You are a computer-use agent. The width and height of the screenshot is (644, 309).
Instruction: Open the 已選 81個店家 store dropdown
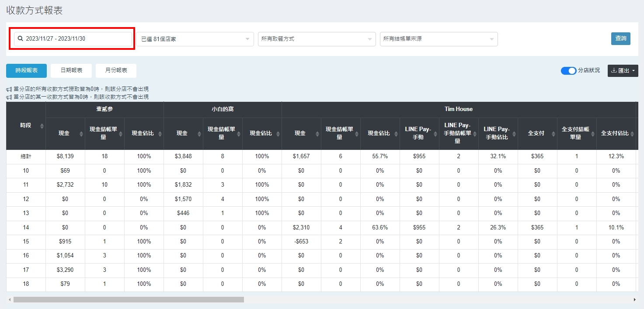pos(195,39)
